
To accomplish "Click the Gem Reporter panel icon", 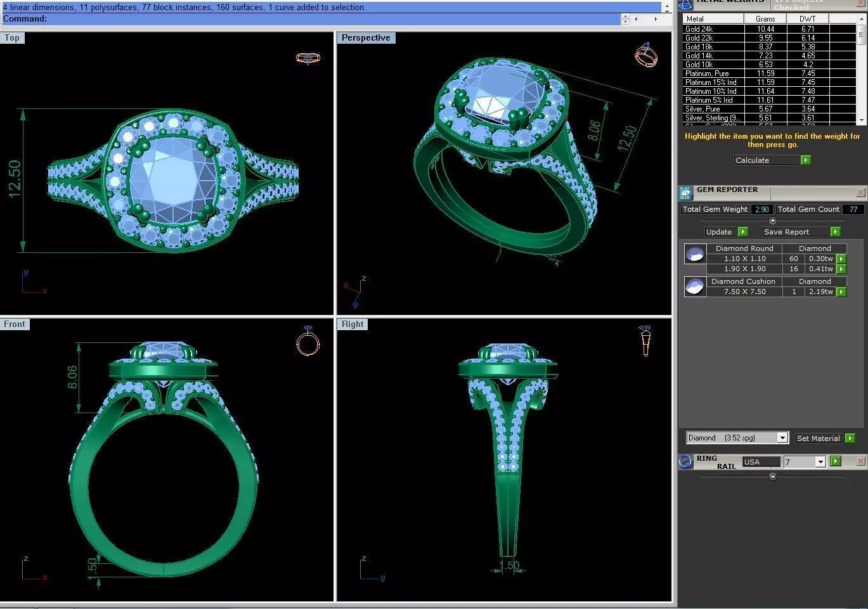I will [685, 193].
